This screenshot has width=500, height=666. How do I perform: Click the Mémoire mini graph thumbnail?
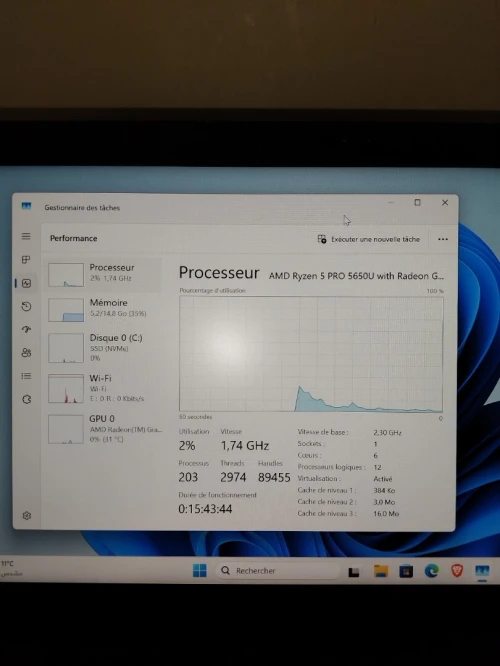pos(66,310)
